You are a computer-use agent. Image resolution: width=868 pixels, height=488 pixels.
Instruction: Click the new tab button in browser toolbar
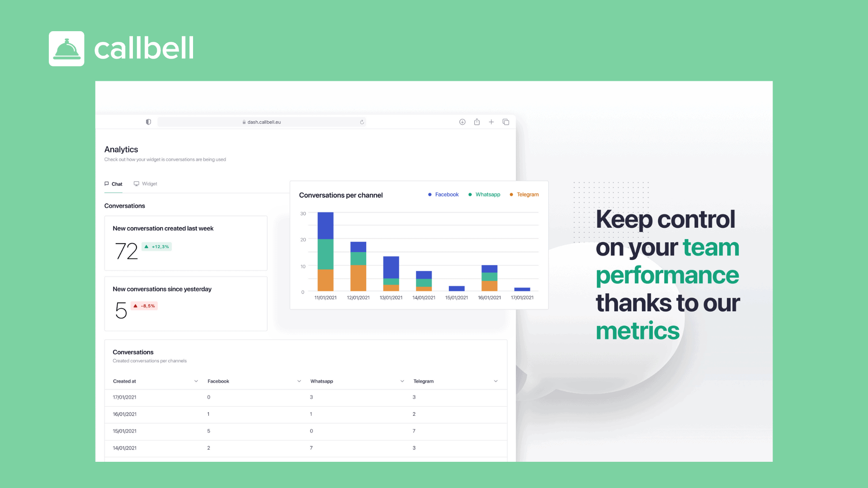coord(491,122)
